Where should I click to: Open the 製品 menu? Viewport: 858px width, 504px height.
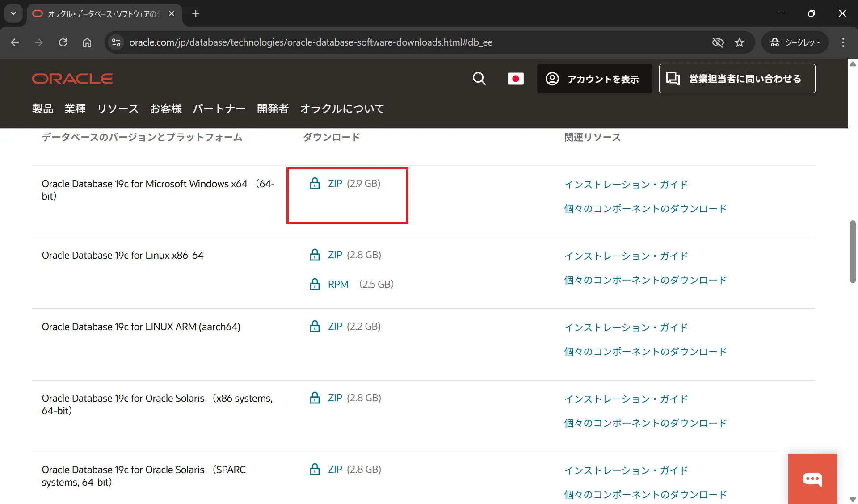(43, 109)
